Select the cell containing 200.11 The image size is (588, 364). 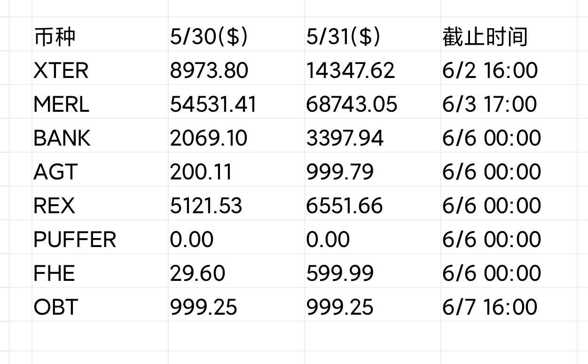click(236, 170)
